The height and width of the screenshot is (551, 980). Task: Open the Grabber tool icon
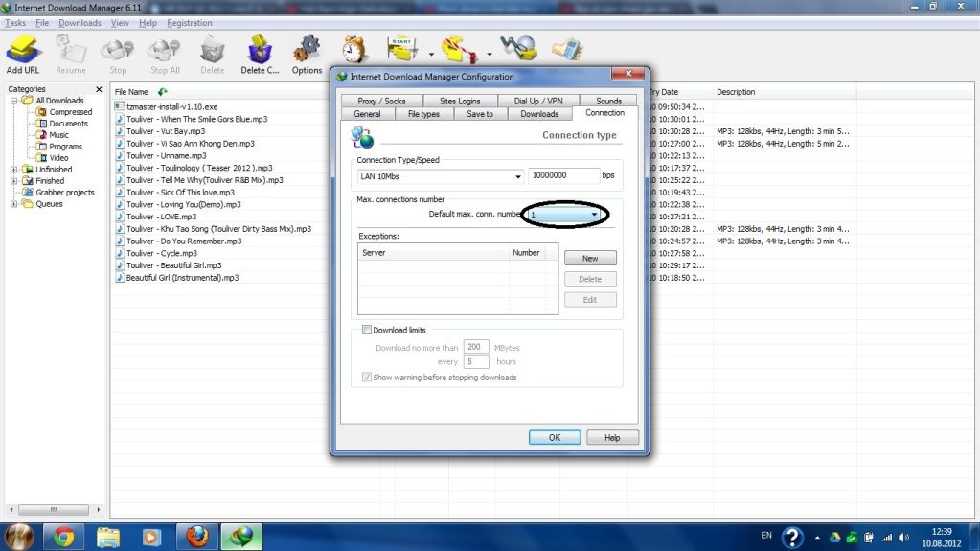[519, 49]
